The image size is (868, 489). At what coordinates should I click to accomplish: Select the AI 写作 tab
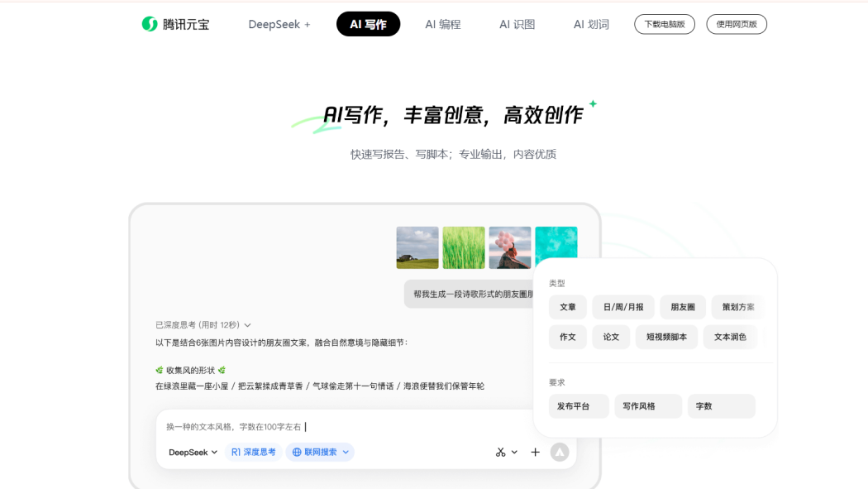click(368, 24)
